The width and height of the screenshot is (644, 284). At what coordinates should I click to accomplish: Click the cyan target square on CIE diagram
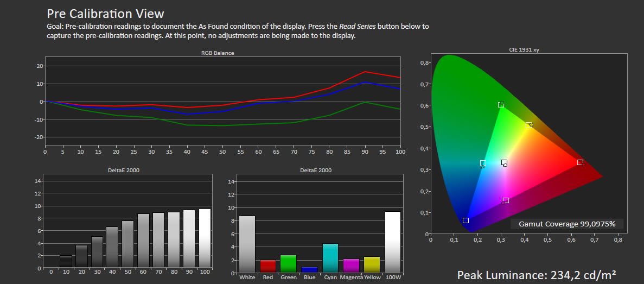pyautogui.click(x=483, y=163)
